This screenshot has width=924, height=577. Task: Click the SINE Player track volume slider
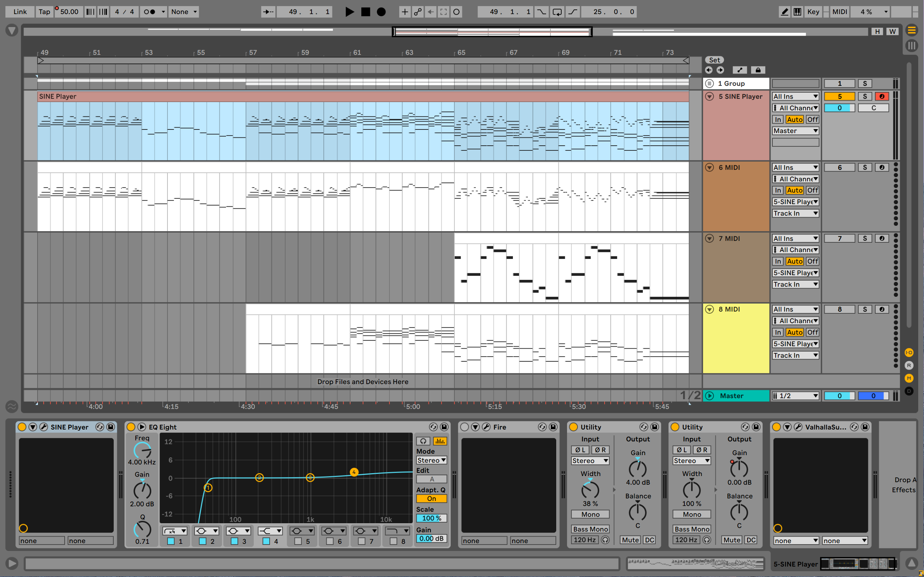[839, 108]
